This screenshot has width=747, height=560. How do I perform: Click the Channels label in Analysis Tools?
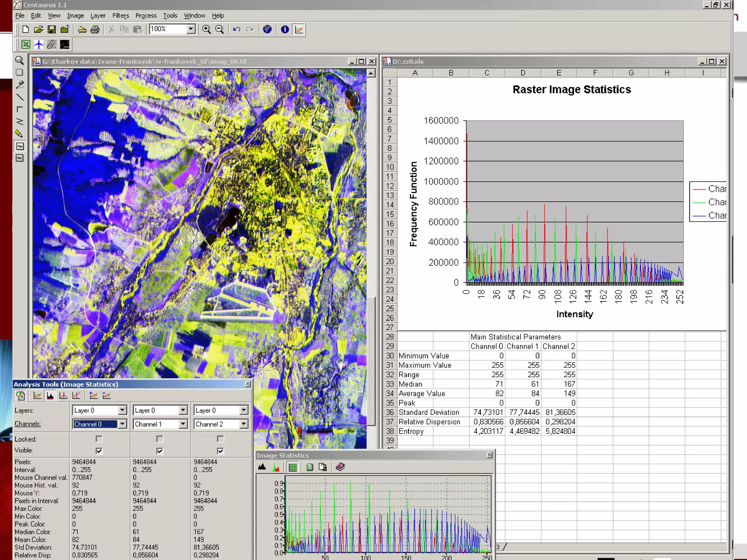[28, 424]
